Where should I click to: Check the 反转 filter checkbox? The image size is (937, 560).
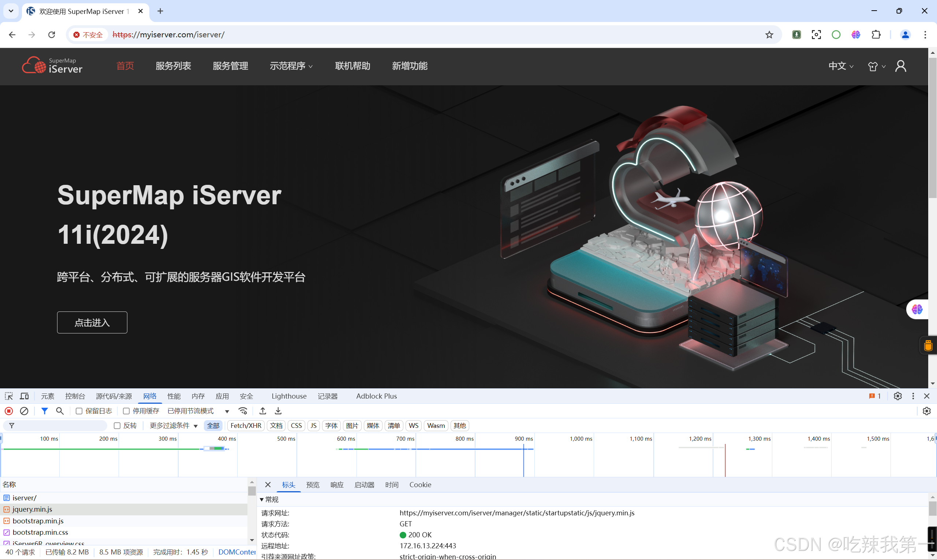coord(117,426)
